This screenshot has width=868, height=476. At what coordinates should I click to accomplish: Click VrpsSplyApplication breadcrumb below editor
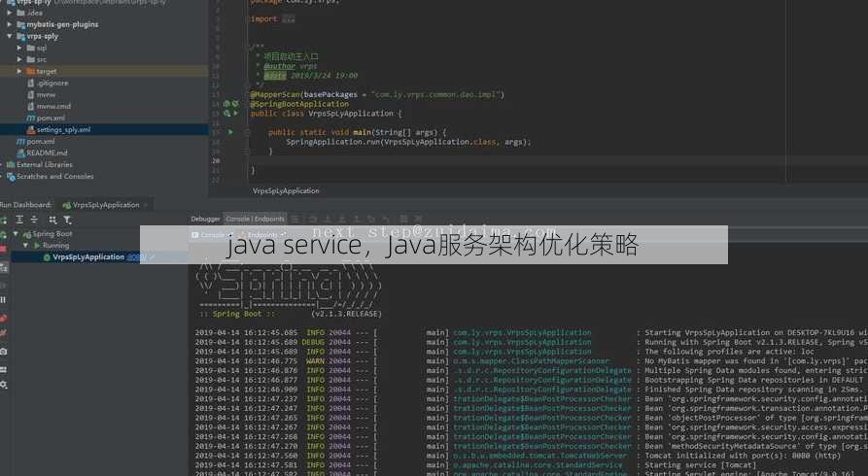point(286,190)
